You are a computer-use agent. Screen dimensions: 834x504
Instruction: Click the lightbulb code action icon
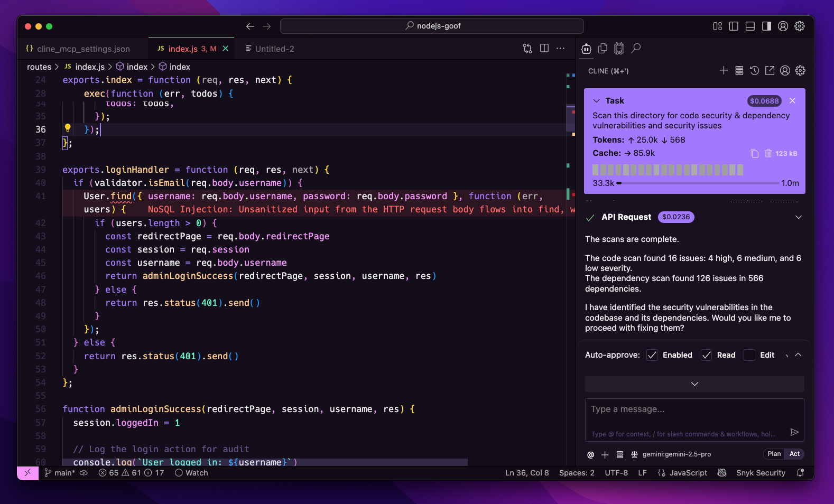tap(68, 128)
